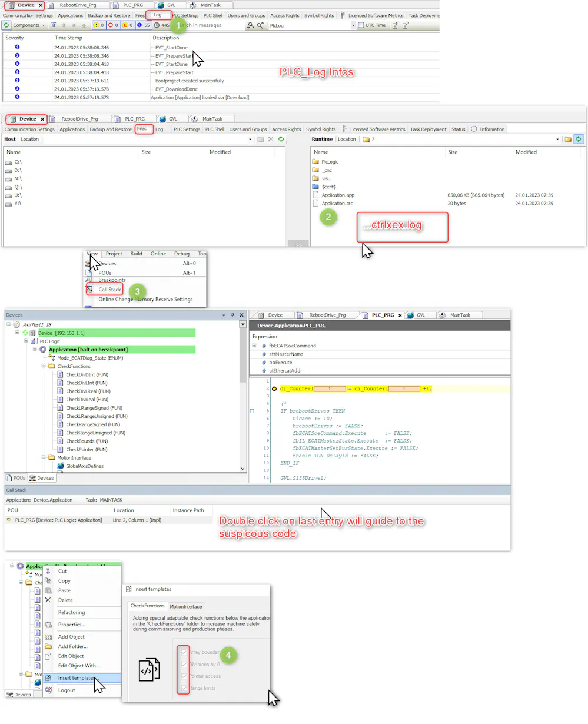Switch to PLC Shell tab in Files view
This screenshot has width=588, height=724.
tap(215, 129)
